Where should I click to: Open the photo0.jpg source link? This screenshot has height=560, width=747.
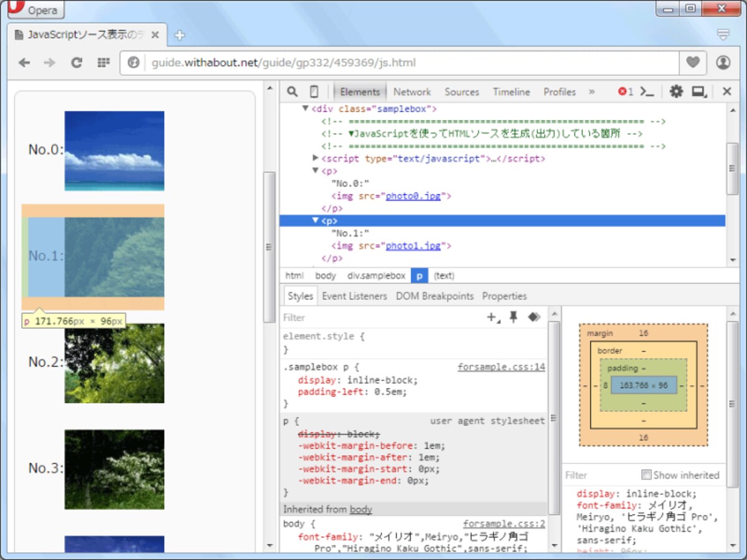point(413,196)
